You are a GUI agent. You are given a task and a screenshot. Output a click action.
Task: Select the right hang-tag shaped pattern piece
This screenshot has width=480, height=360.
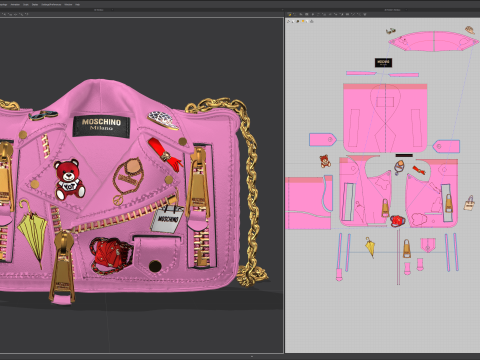[446, 146]
